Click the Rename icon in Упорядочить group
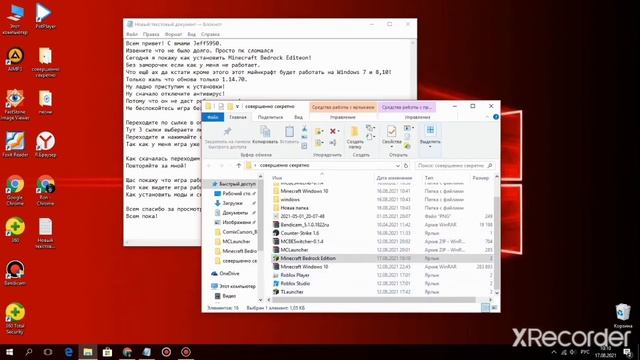640x360 pixels. [x=333, y=142]
